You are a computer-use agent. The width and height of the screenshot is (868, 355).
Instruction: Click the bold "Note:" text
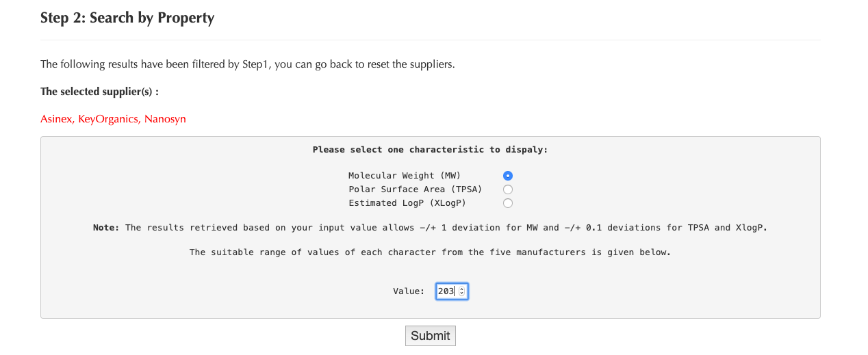pyautogui.click(x=106, y=228)
